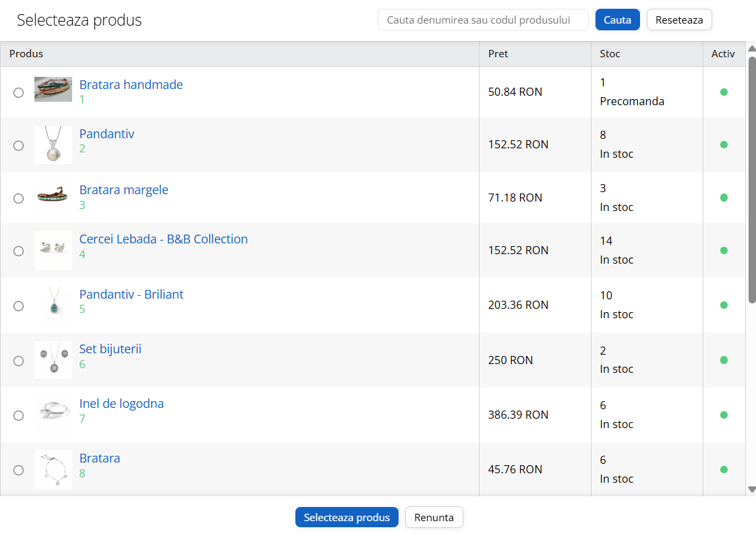This screenshot has width=756, height=538.
Task: Click the stock quantity 10 value
Action: pos(606,295)
